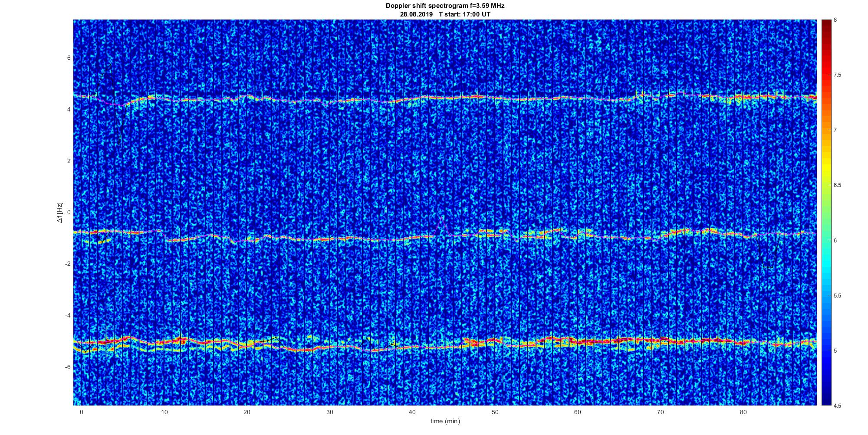Click colorbar tick label '5.5'
The width and height of the screenshot is (868, 435).
[x=837, y=295]
